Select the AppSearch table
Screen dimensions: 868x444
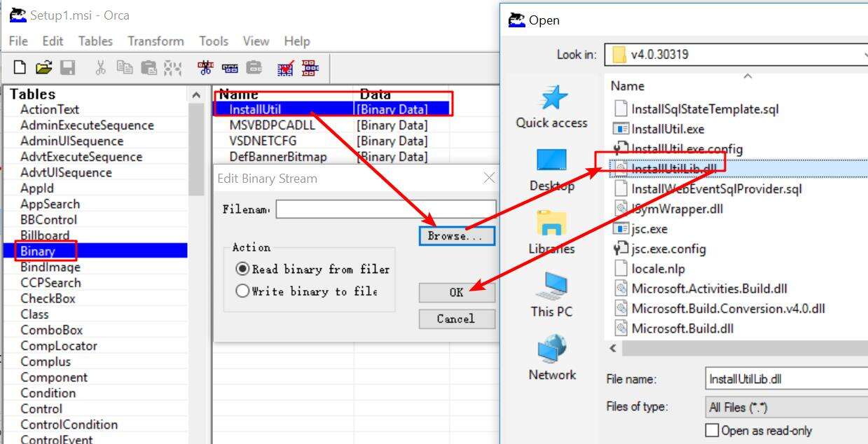pyautogui.click(x=95, y=204)
